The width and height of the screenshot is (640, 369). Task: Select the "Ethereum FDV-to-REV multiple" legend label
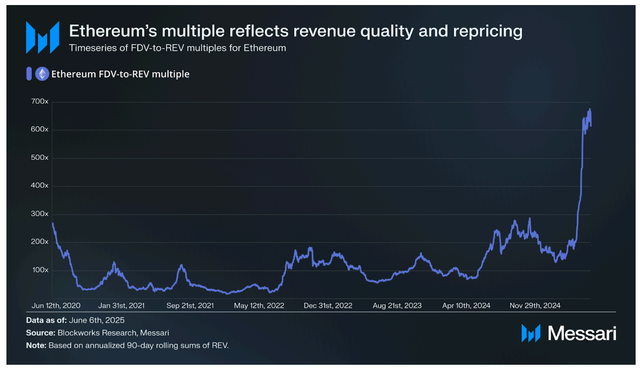120,74
